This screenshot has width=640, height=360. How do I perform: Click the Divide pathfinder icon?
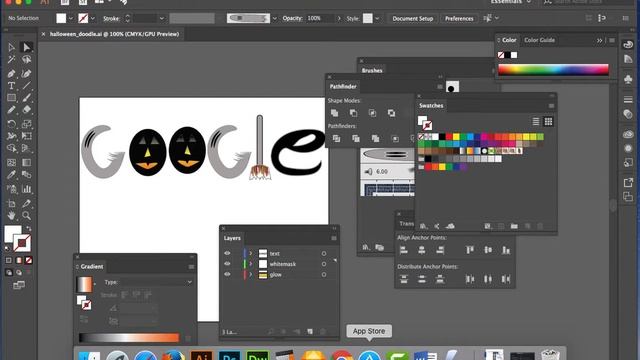336,139
